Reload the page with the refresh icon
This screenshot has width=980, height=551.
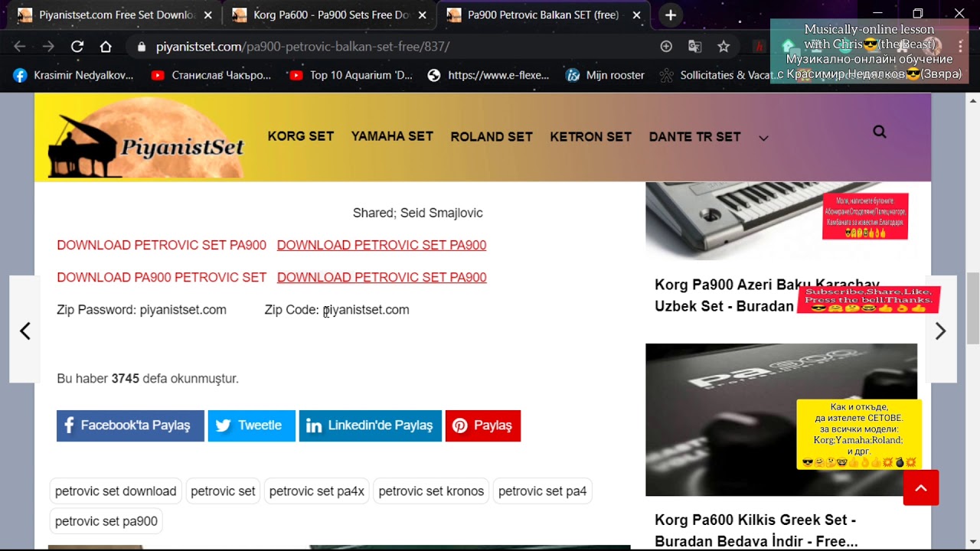click(77, 47)
